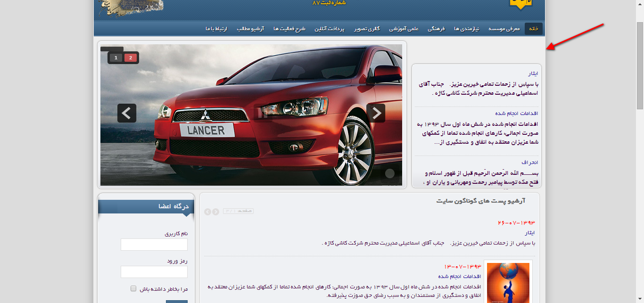Click the شماره ثبت ۸۷ header text
This screenshot has width=644, height=303.
click(x=329, y=3)
